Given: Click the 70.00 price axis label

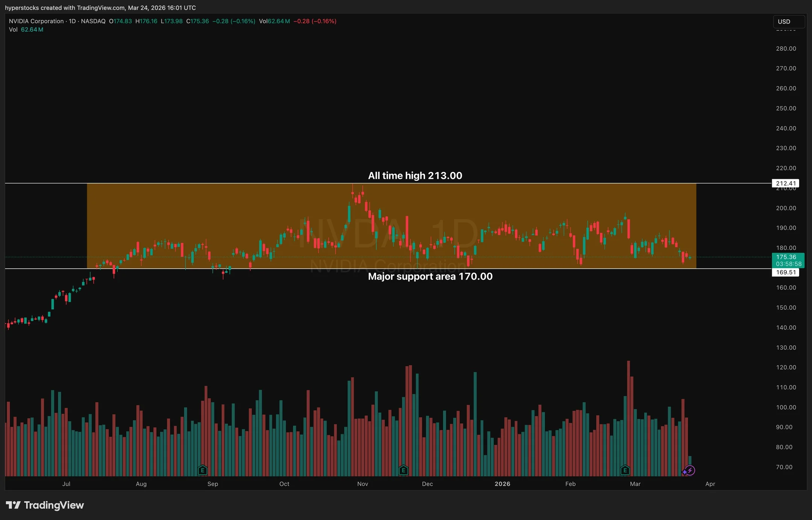Looking at the screenshot, I should point(784,467).
